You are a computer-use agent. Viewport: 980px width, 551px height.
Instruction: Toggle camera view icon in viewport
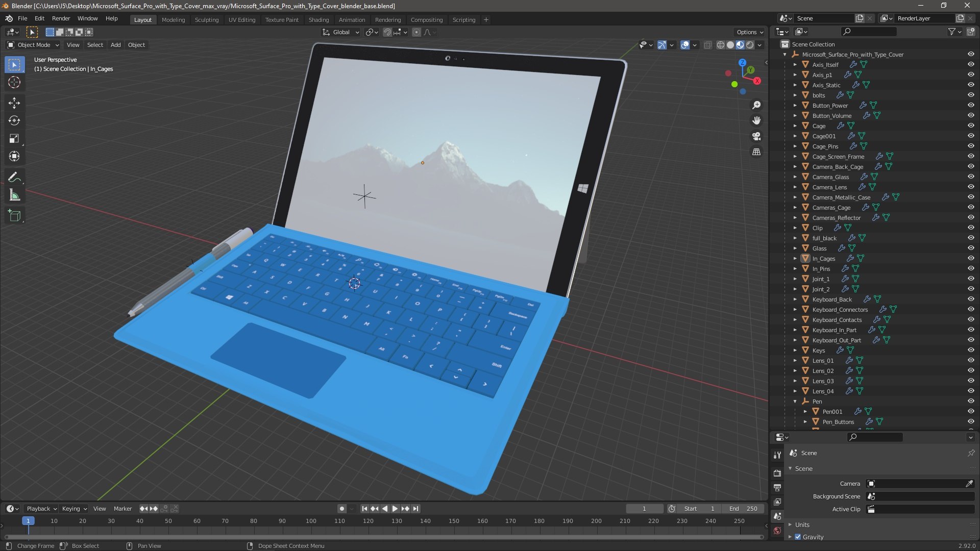click(x=756, y=136)
